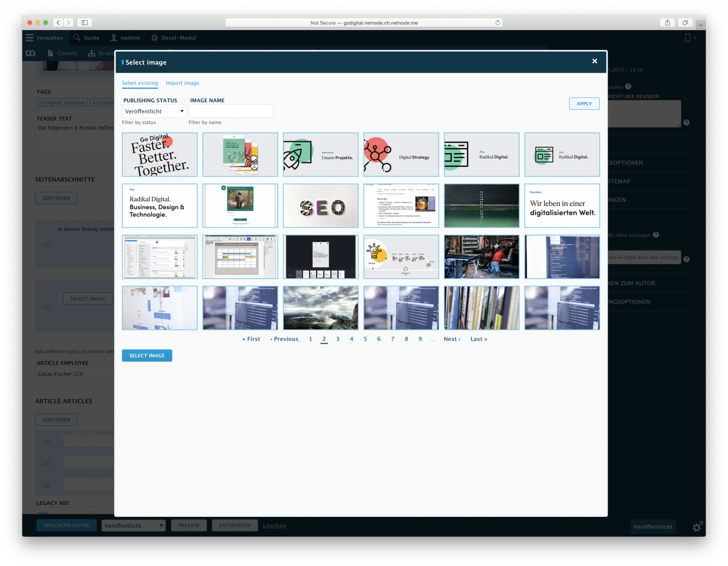Open pager page 3
This screenshot has height=566, width=728.
click(338, 339)
